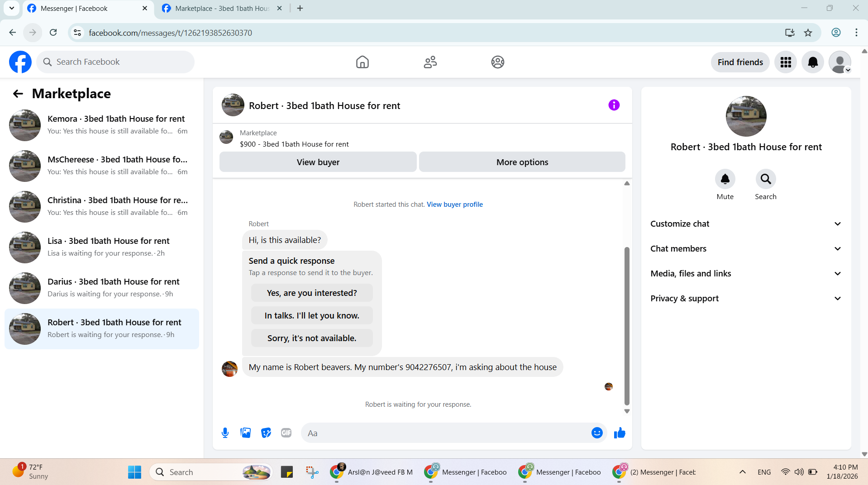Bookmark this page with star icon
868x485 pixels.
coord(808,33)
